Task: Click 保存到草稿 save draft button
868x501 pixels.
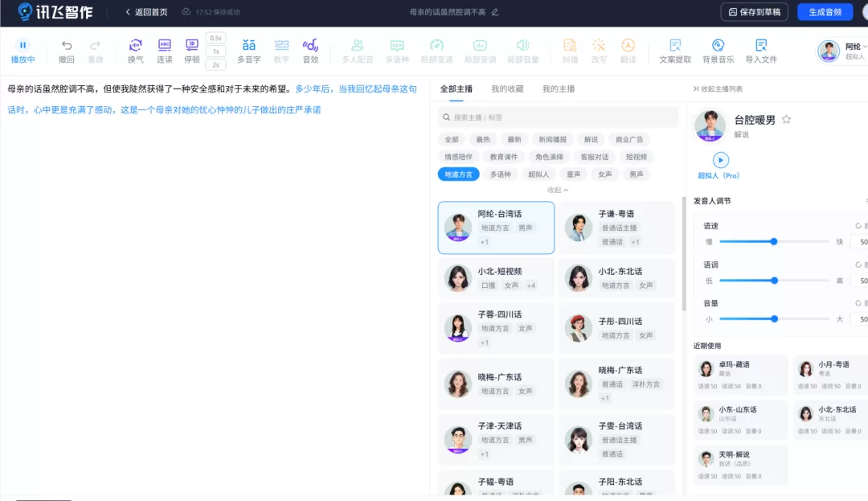Action: [x=754, y=11]
